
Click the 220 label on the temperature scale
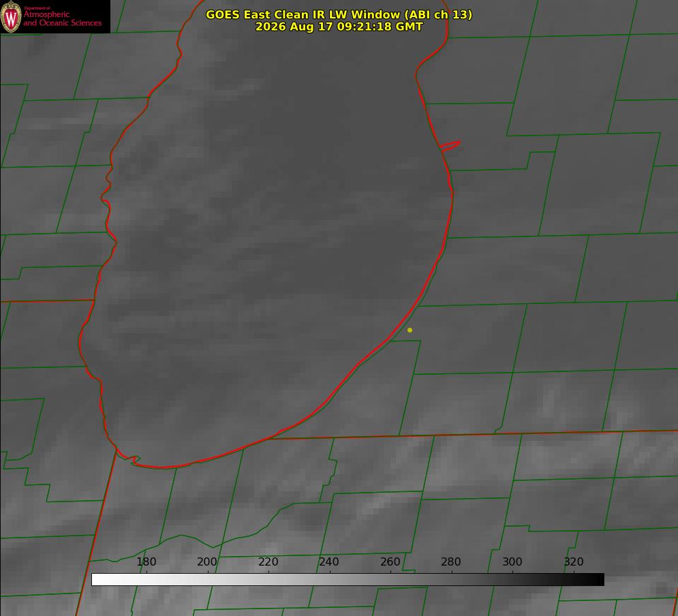pyautogui.click(x=268, y=561)
